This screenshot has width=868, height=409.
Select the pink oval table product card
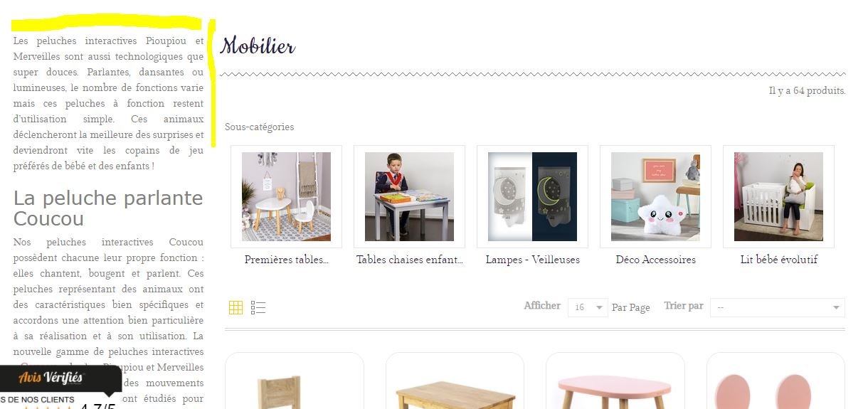click(x=615, y=381)
